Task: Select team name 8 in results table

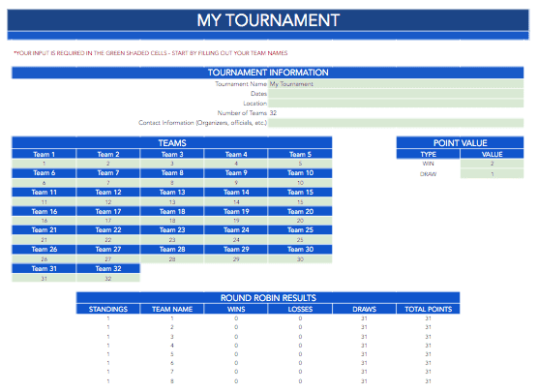Action: (x=172, y=381)
